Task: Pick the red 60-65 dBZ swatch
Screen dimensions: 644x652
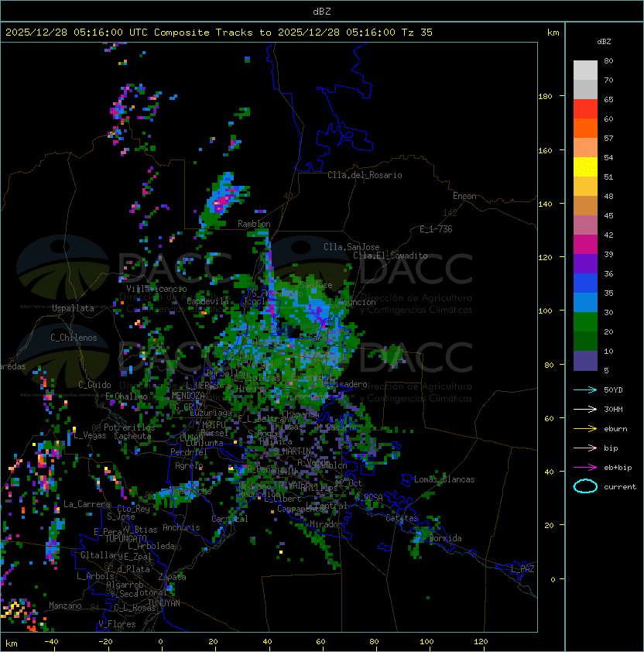Action: [585, 109]
